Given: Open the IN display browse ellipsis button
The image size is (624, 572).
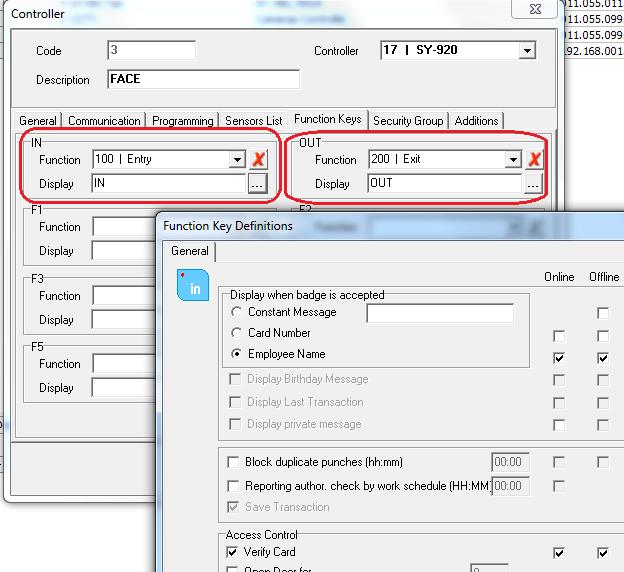Looking at the screenshot, I should [257, 183].
